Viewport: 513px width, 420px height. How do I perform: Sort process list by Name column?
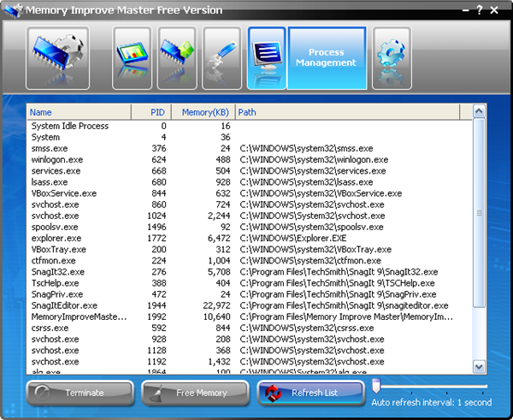tap(79, 112)
